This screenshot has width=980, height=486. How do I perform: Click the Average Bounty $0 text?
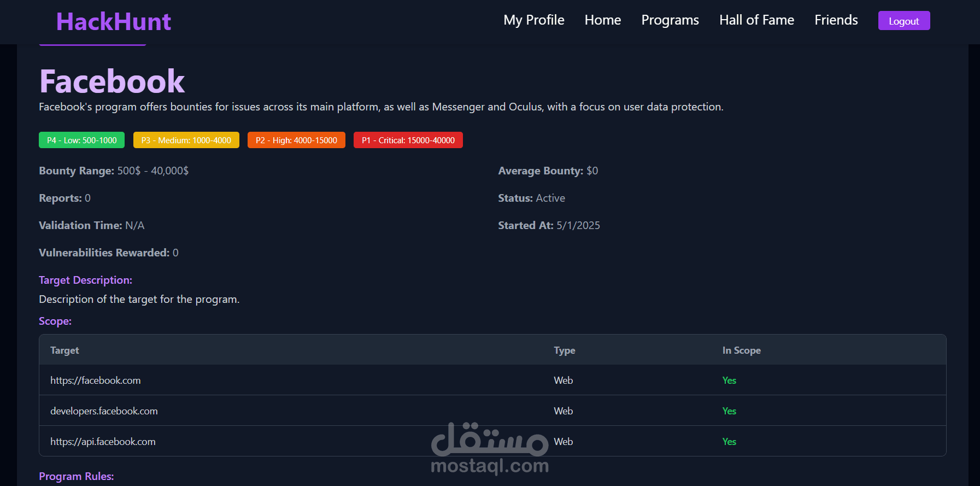click(x=548, y=171)
